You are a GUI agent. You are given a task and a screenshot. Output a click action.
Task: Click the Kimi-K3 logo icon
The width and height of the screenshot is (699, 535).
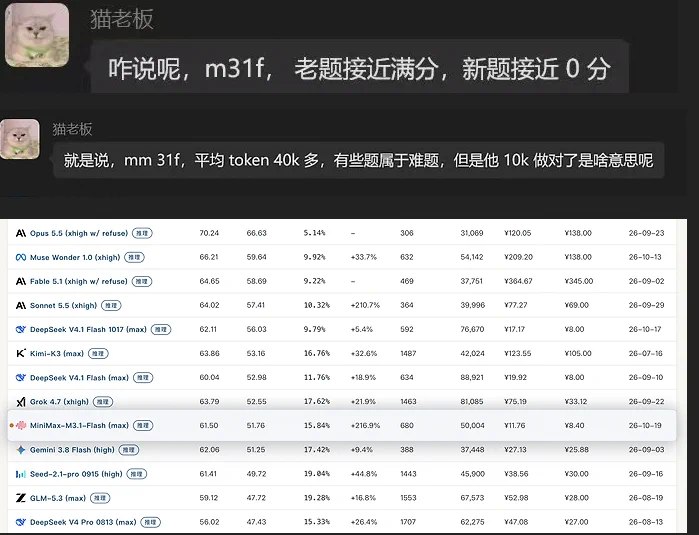21,354
